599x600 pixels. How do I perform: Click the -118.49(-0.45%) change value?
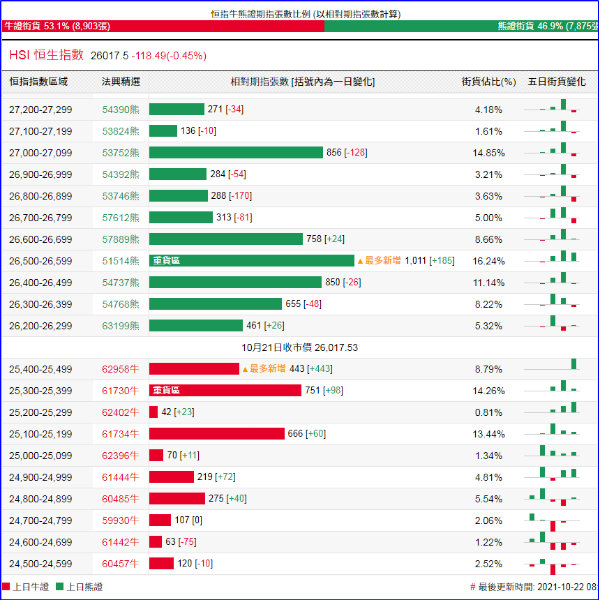tap(169, 56)
